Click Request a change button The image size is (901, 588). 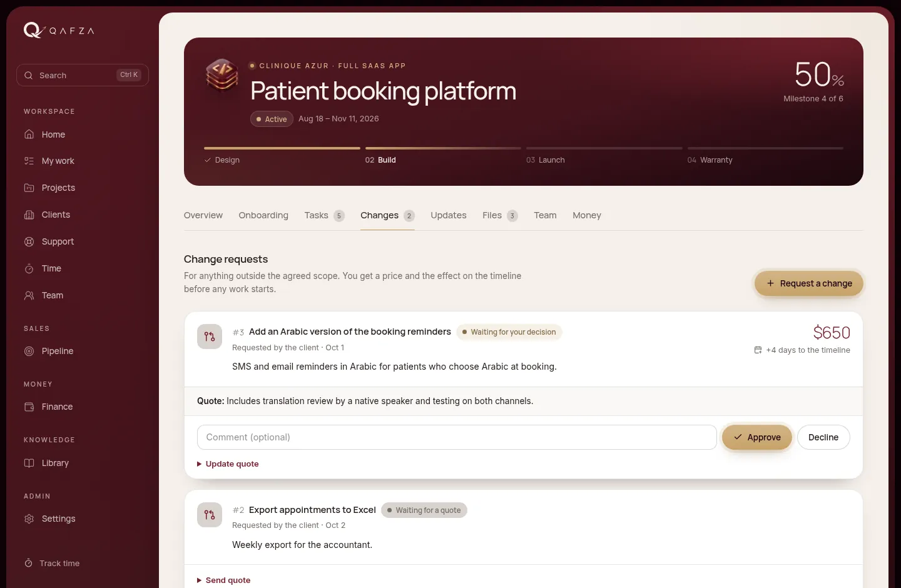(x=809, y=283)
